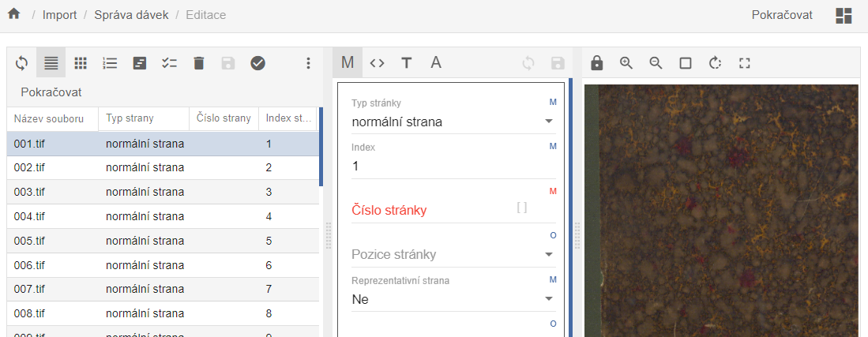Click the Číslo stránky input field
This screenshot has width=868, height=337.
point(430,210)
